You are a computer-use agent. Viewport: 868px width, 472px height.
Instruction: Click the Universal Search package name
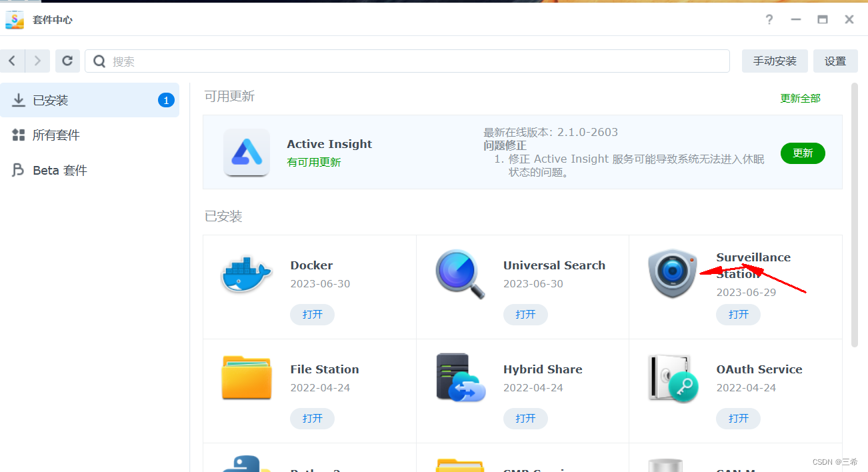click(x=554, y=265)
